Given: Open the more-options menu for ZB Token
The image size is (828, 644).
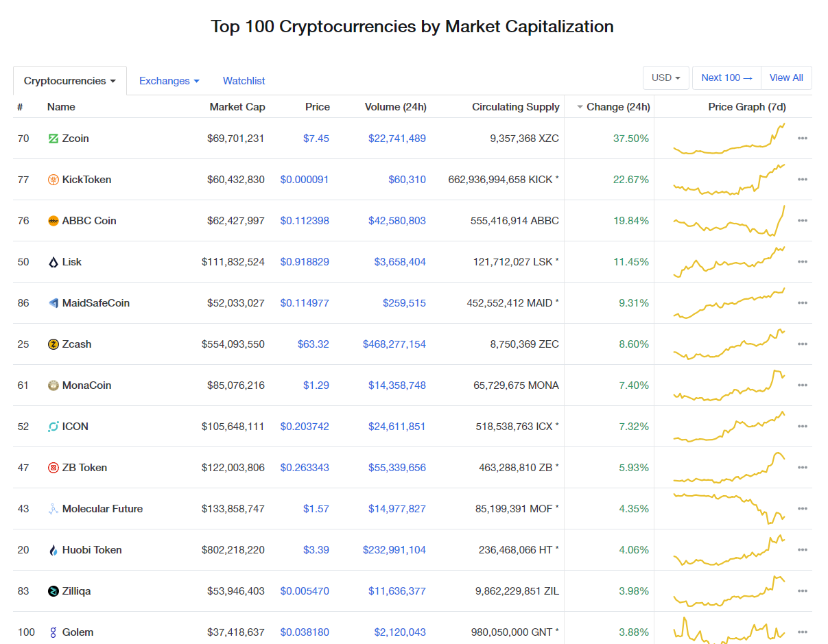Looking at the screenshot, I should [x=803, y=468].
